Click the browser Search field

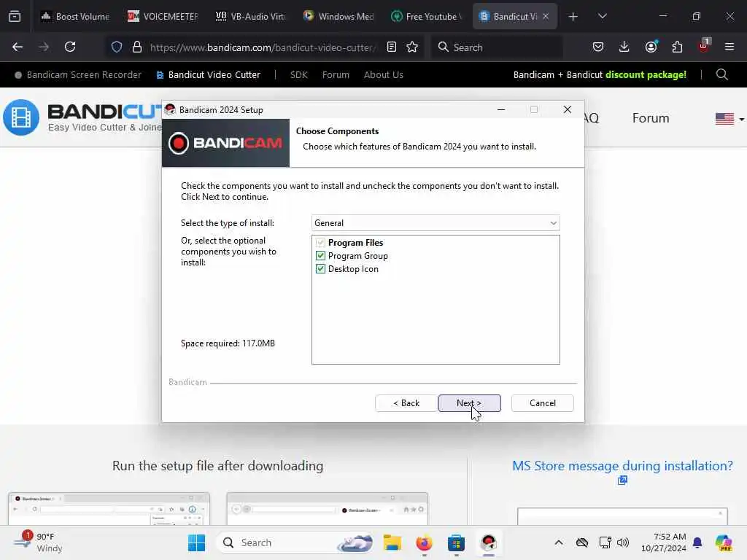pos(498,47)
